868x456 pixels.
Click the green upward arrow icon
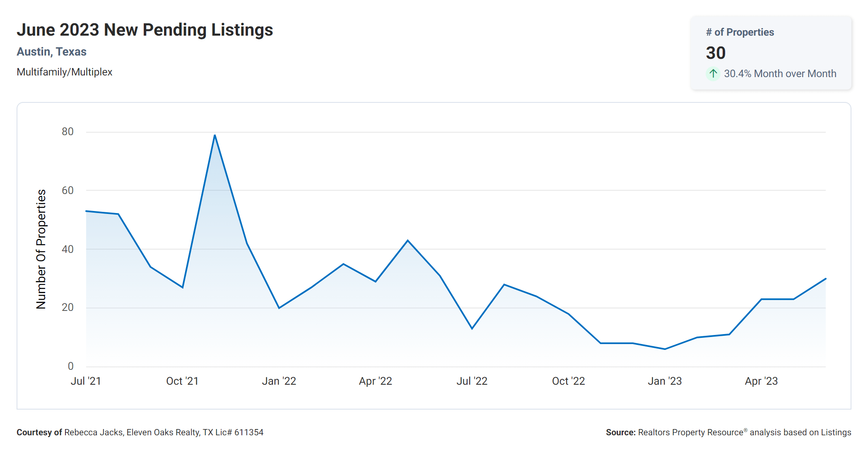pyautogui.click(x=713, y=74)
